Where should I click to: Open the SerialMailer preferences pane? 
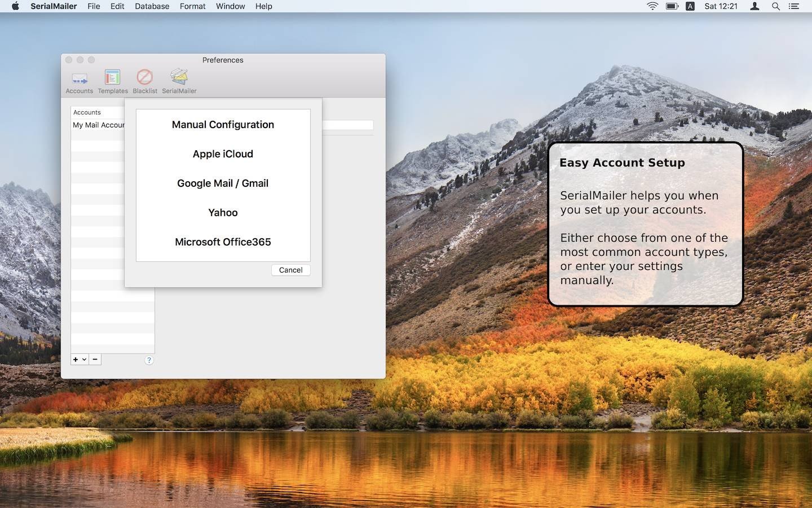(179, 81)
